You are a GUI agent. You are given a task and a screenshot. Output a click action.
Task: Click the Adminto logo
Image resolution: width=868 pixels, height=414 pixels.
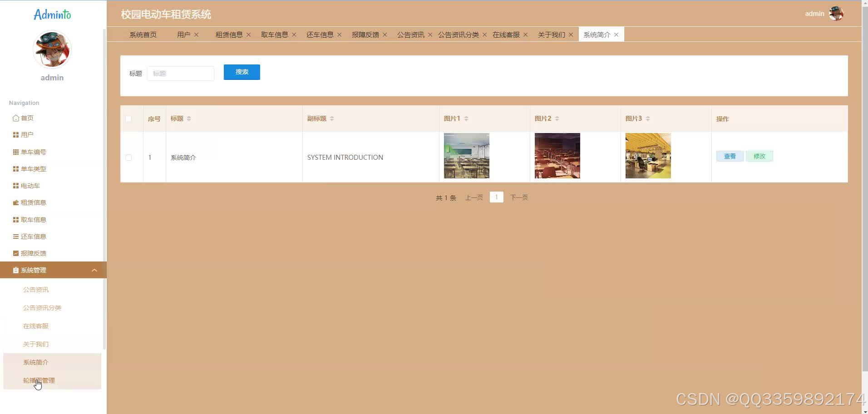[52, 15]
